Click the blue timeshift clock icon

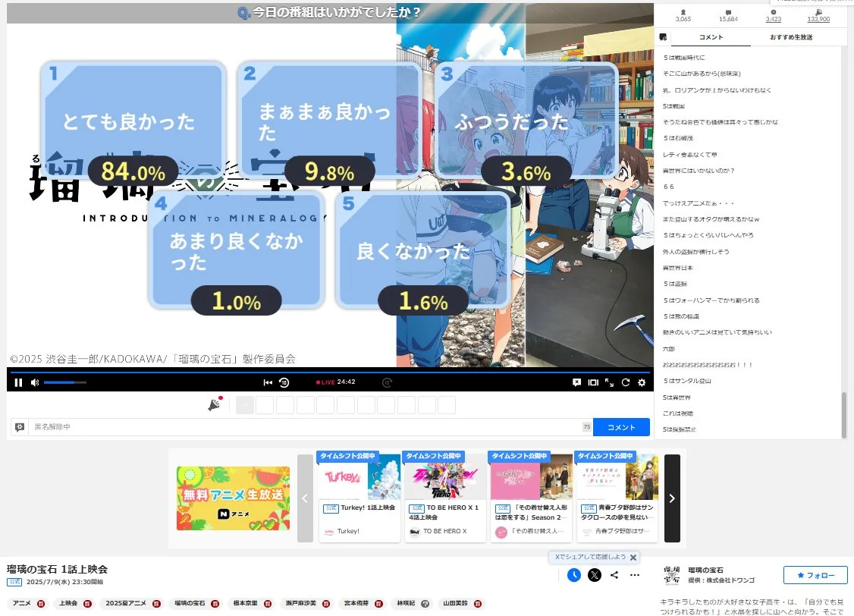point(573,575)
